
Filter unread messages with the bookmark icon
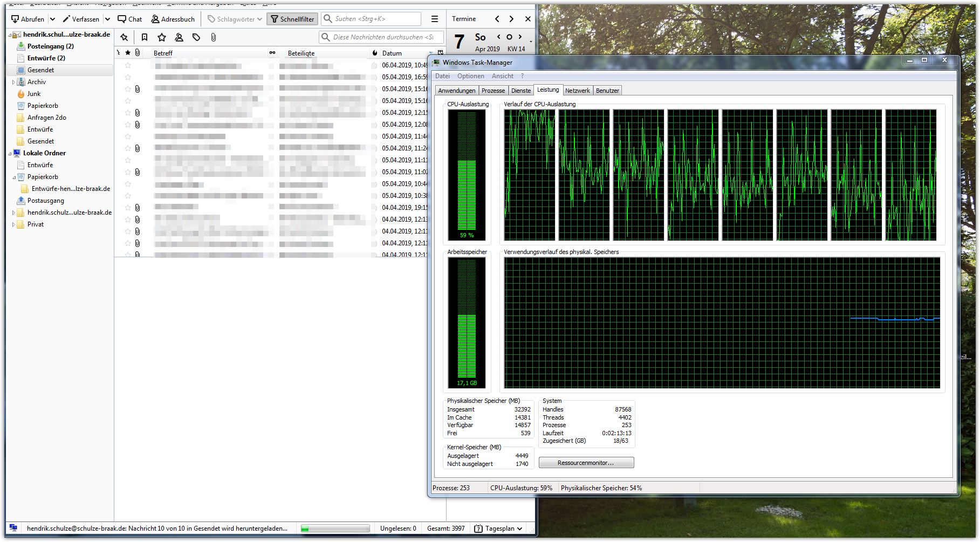[144, 37]
